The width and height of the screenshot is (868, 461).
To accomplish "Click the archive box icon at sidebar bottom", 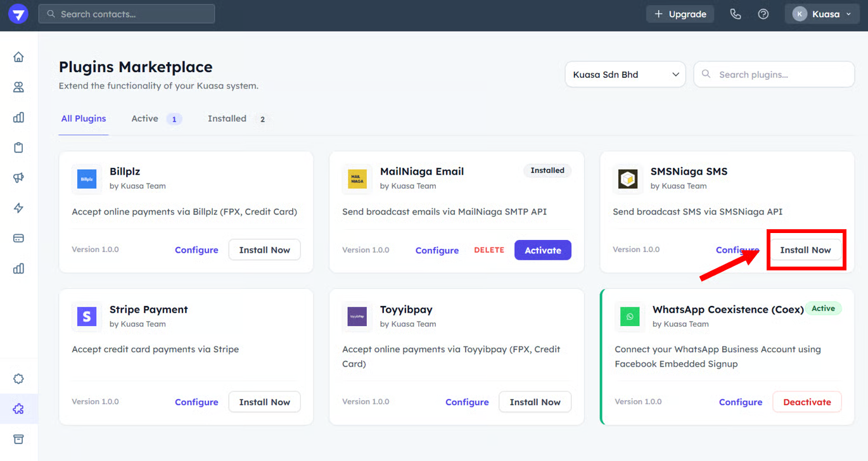I will [18, 439].
